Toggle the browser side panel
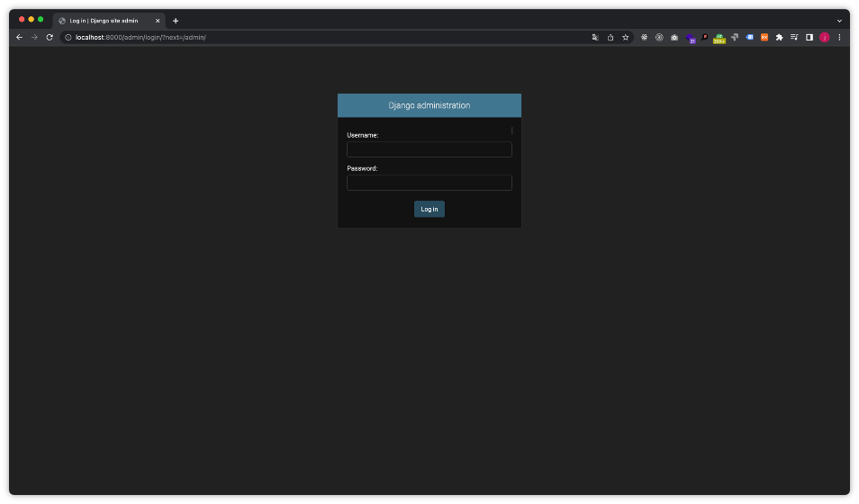 tap(809, 37)
